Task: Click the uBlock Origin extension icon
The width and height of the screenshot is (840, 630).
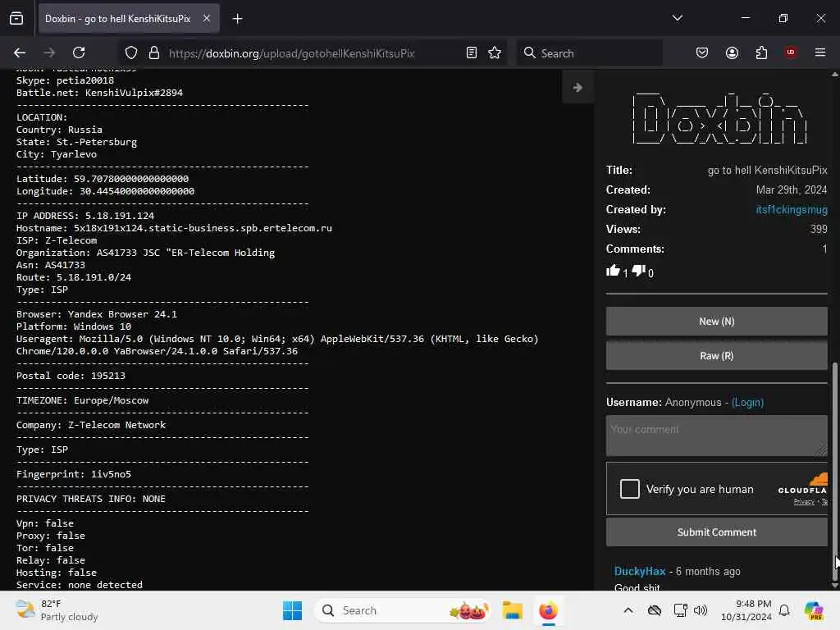Action: pyautogui.click(x=791, y=52)
